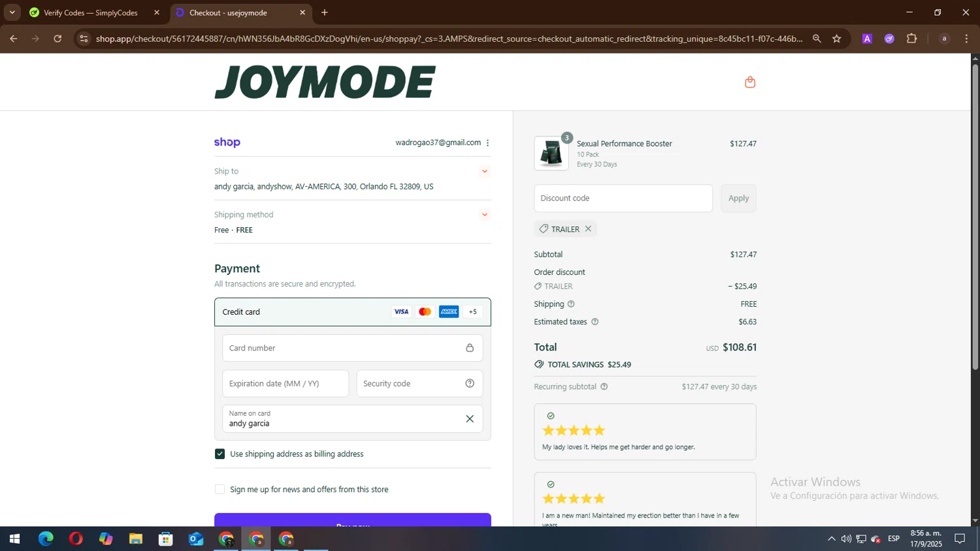Click the address bar URL

click(449, 39)
